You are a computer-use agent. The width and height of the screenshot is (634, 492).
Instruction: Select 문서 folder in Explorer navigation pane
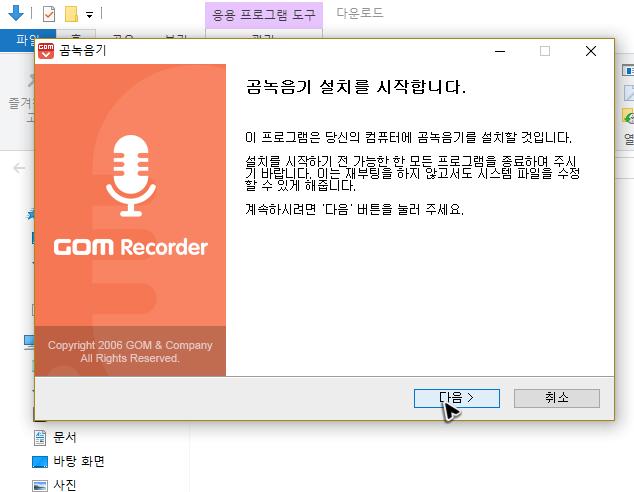coord(64,437)
